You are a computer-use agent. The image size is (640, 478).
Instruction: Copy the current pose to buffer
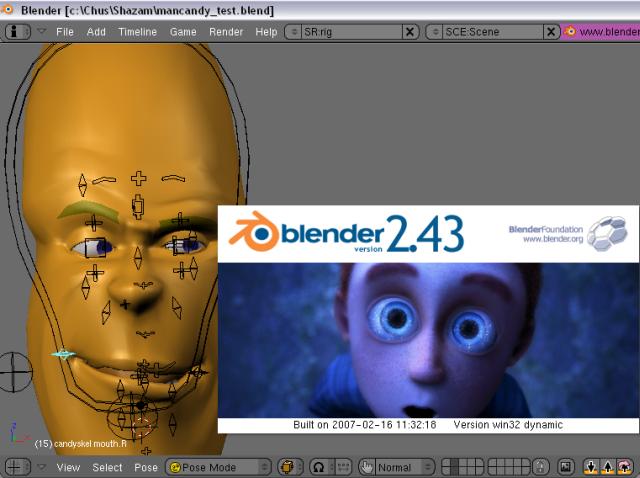point(591,467)
